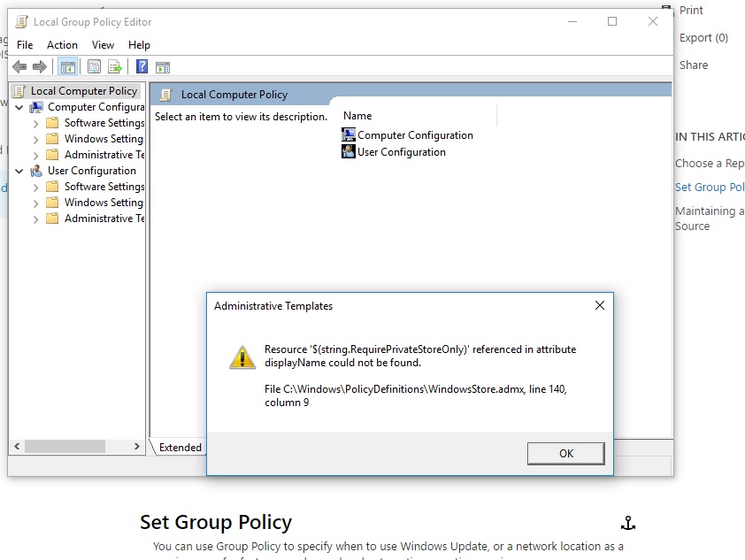Select Computer Configuration in the tree
The image size is (745, 560).
[96, 107]
